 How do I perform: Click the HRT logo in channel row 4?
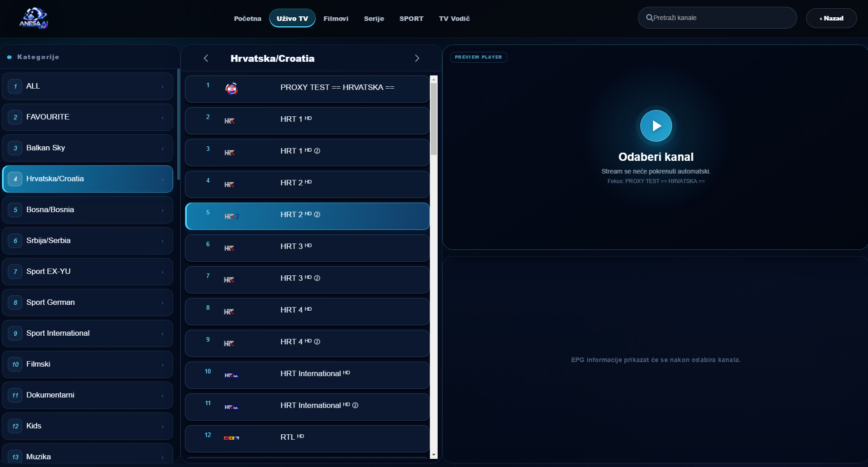pos(229,184)
